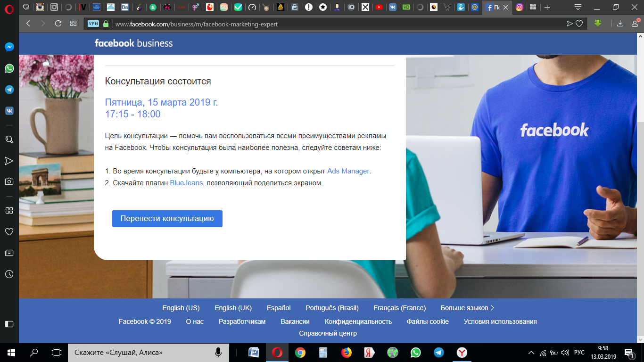Viewport: 644px width, 362px height.
Task: Switch to the Ba tab
Action: pos(125,7)
